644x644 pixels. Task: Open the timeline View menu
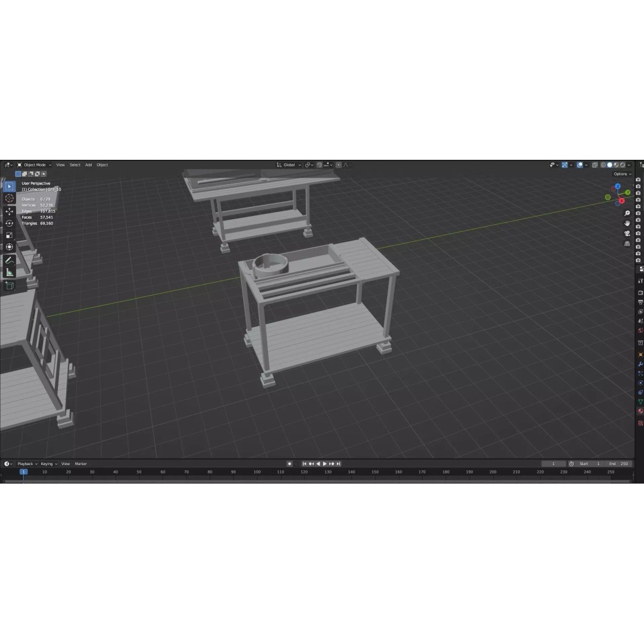[66, 464]
